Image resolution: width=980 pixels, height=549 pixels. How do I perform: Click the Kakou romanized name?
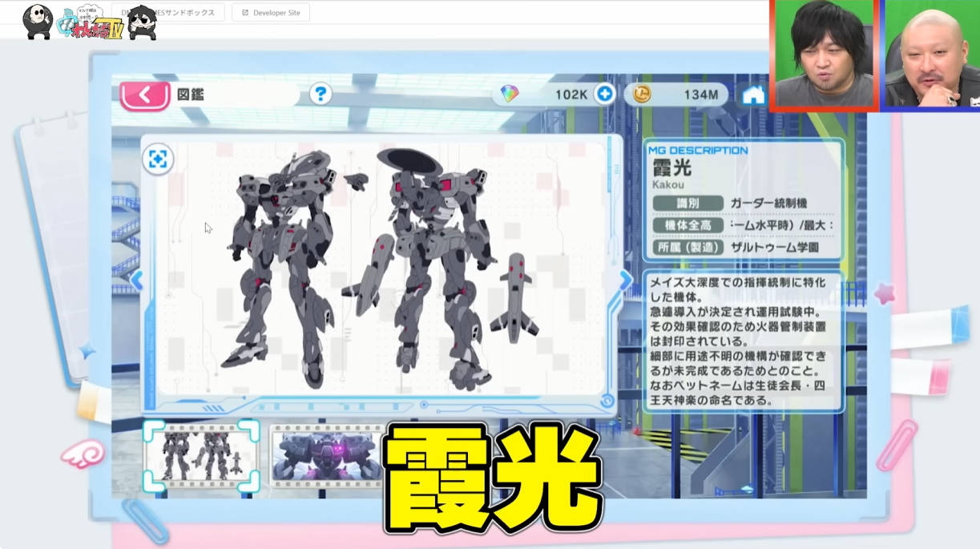[668, 185]
